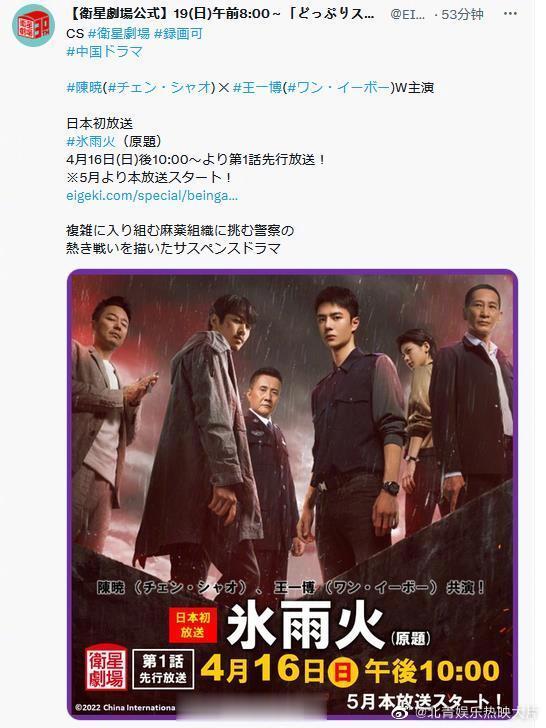
Task: Open the #氷雨火 hashtag
Action: pyautogui.click(x=91, y=141)
